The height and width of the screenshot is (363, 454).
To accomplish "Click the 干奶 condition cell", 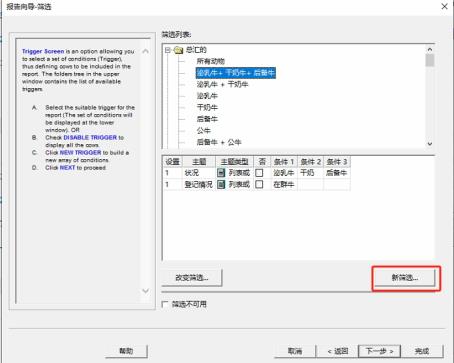I will click(310, 173).
